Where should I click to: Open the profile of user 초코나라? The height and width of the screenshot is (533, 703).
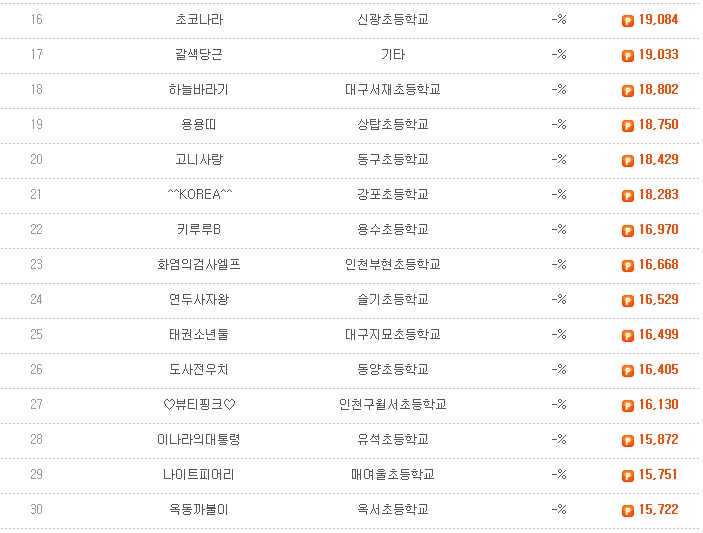coord(199,19)
